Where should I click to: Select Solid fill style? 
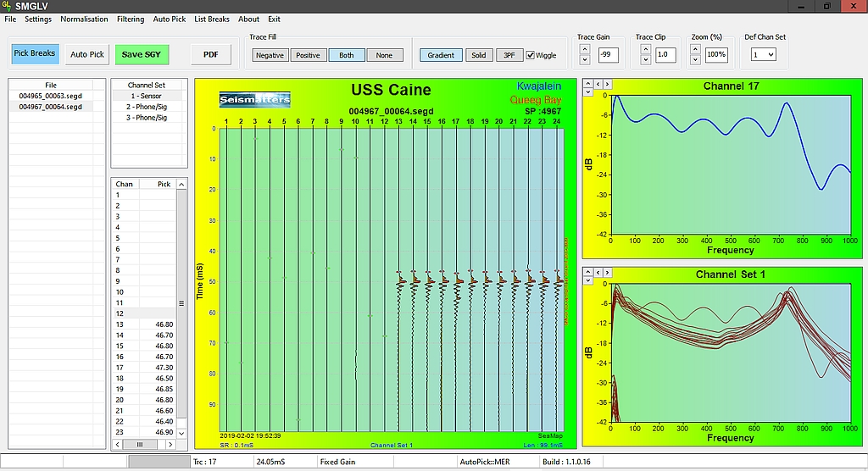[479, 55]
